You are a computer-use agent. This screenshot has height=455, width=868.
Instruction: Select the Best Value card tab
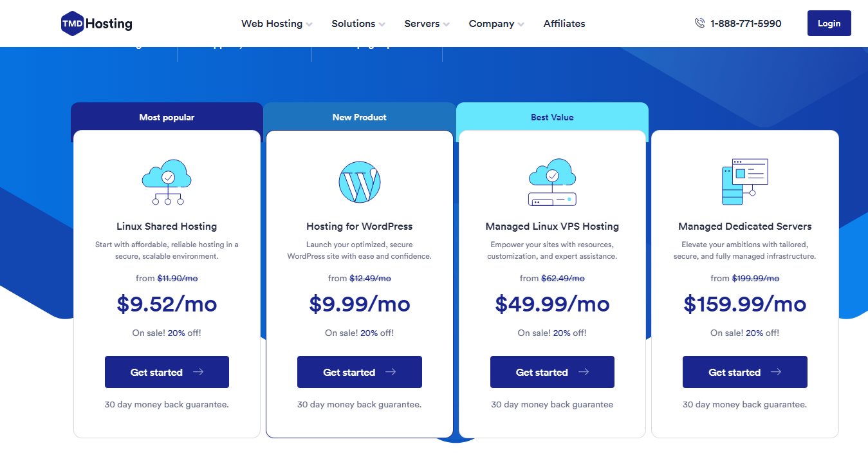point(552,117)
